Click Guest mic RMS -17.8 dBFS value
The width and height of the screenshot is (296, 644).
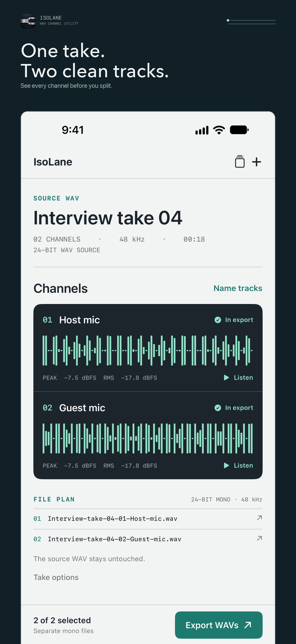point(130,466)
